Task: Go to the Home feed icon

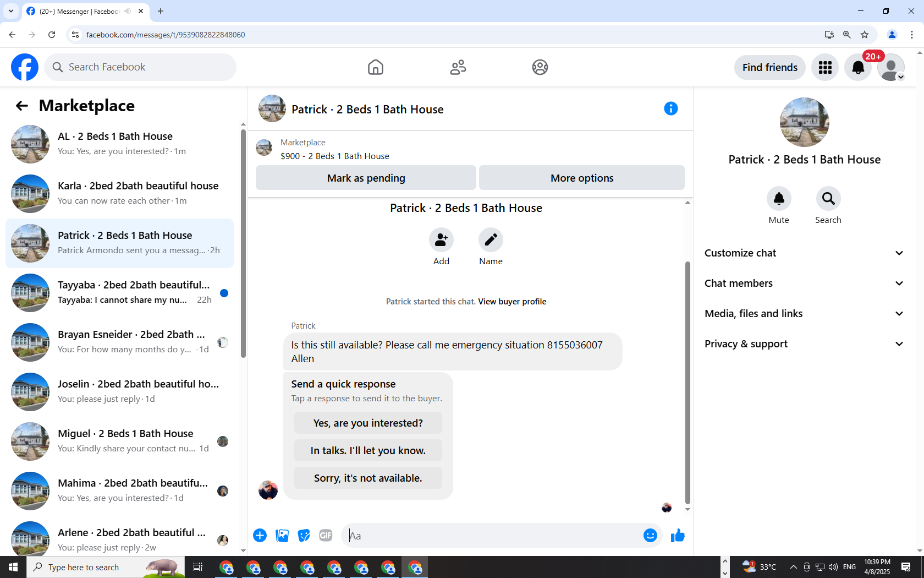Action: click(376, 67)
